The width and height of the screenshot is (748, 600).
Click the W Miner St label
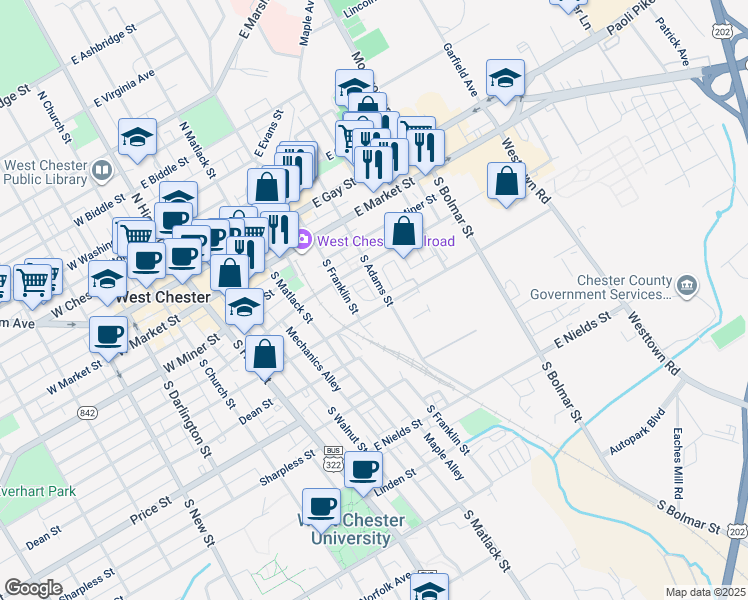191,353
